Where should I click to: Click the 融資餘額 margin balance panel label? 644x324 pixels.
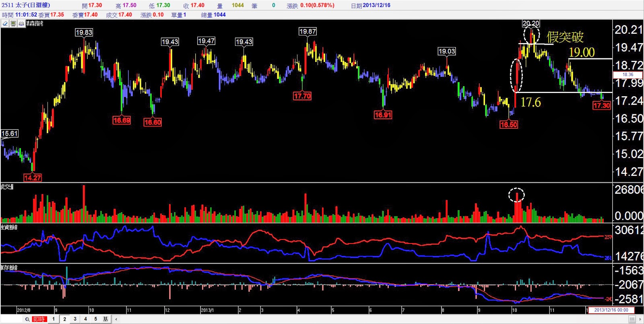pos(9,227)
